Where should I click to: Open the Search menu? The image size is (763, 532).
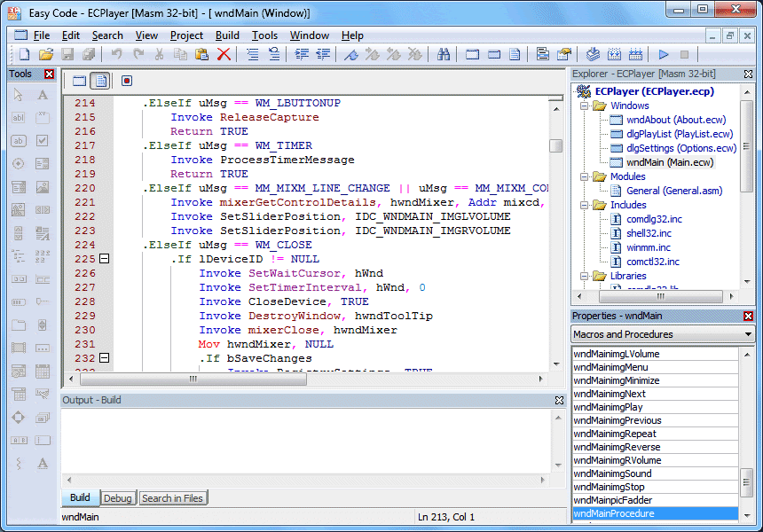107,35
